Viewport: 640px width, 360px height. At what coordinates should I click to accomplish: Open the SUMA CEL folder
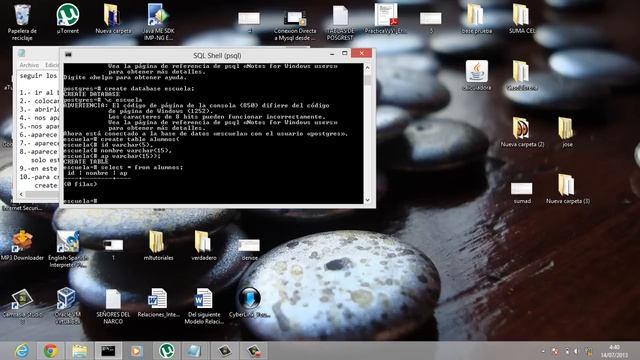[x=522, y=18]
